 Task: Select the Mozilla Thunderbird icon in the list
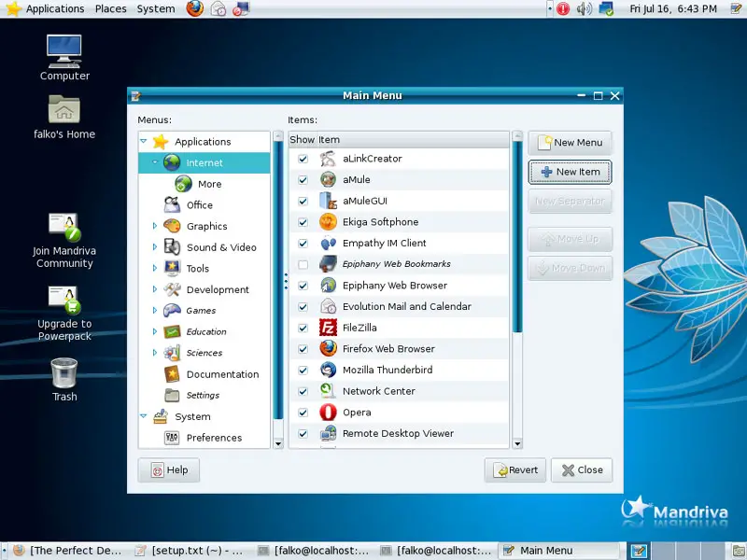coord(329,370)
